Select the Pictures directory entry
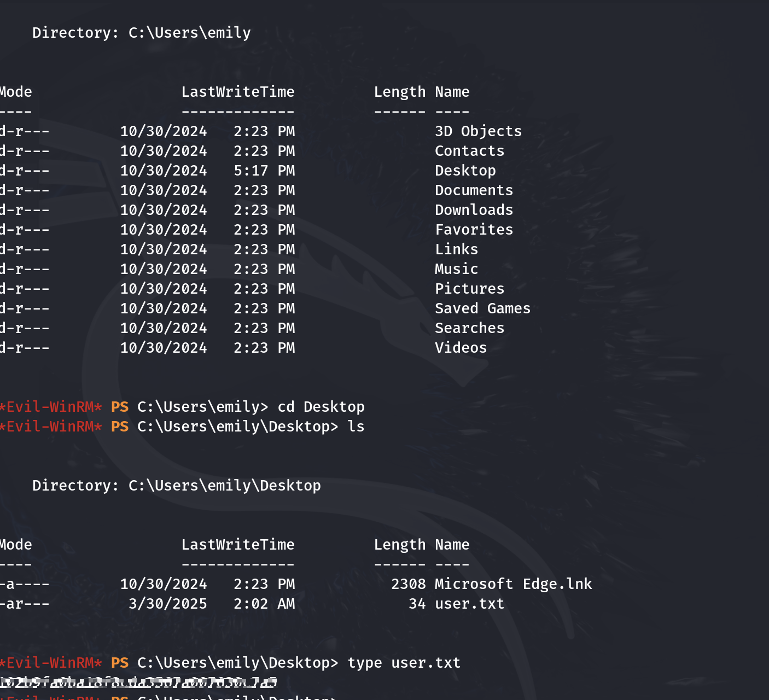The height and width of the screenshot is (700, 769). [x=469, y=289]
